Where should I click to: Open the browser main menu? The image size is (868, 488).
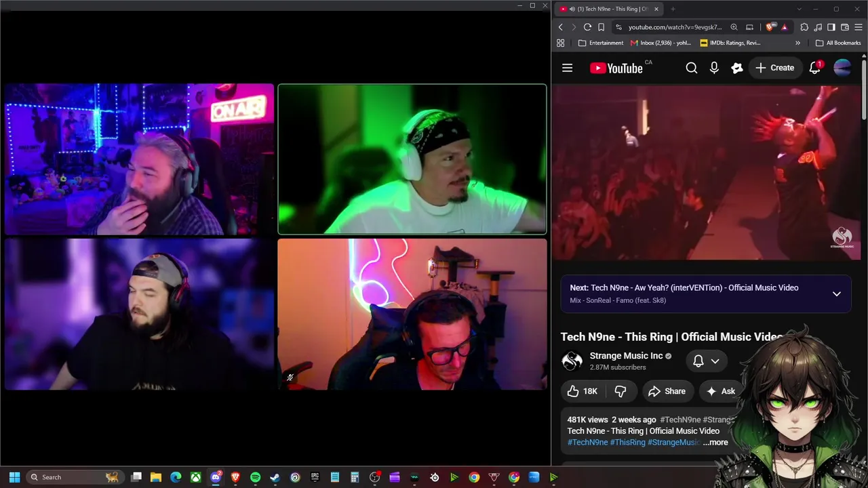[859, 27]
